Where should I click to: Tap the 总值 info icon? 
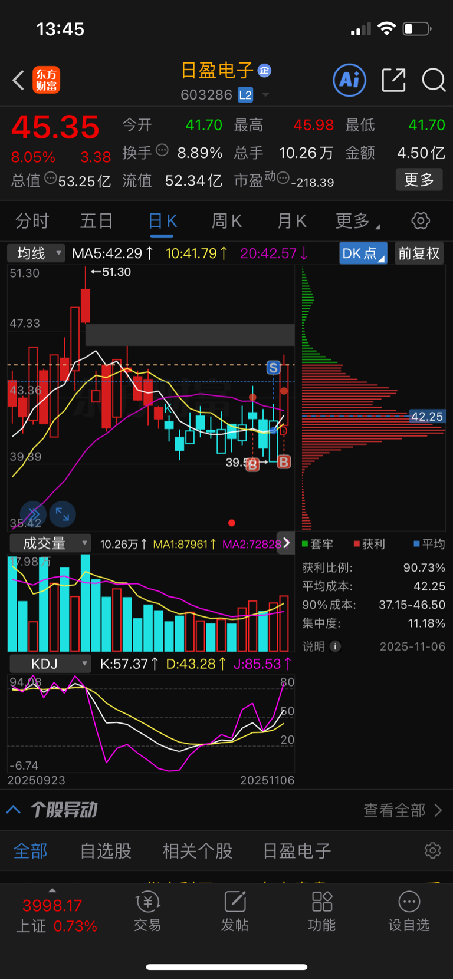pyautogui.click(x=51, y=178)
